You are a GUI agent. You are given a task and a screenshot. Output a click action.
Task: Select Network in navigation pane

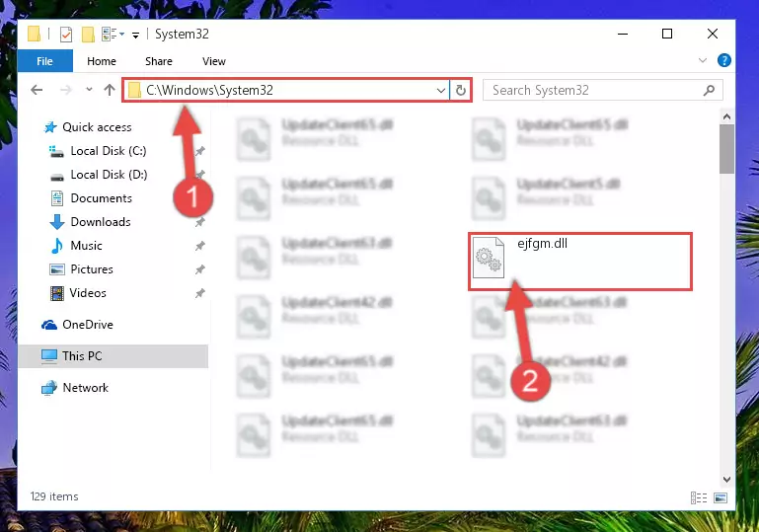(85, 388)
